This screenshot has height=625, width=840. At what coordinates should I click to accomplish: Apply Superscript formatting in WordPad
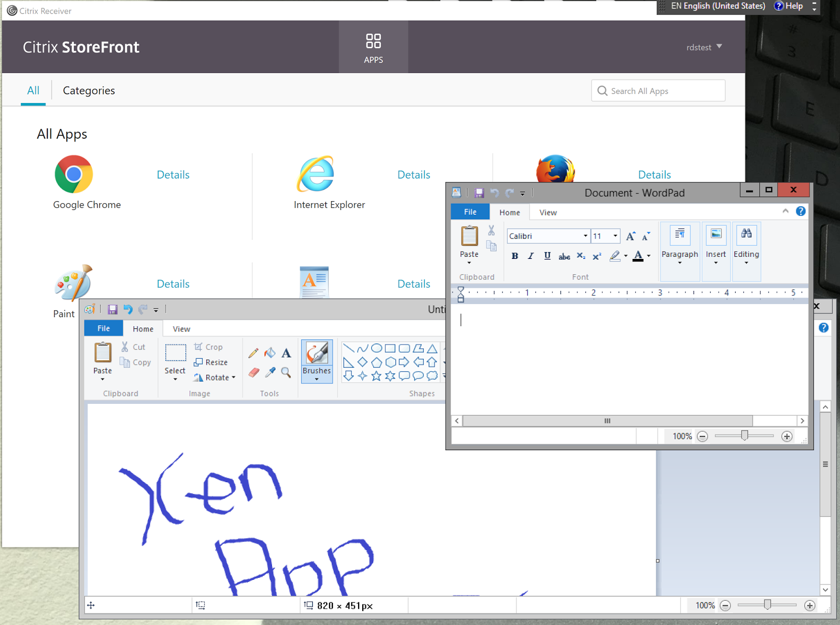tap(597, 256)
